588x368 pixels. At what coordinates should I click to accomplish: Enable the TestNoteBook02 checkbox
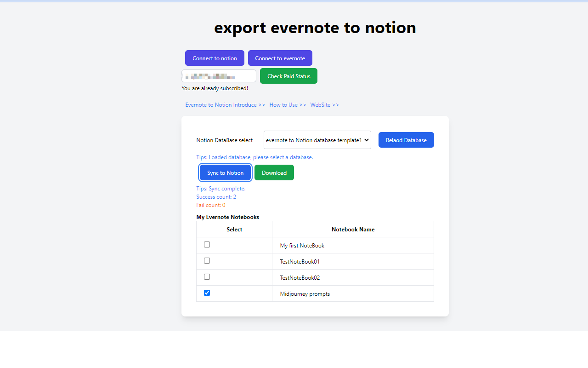point(207,277)
